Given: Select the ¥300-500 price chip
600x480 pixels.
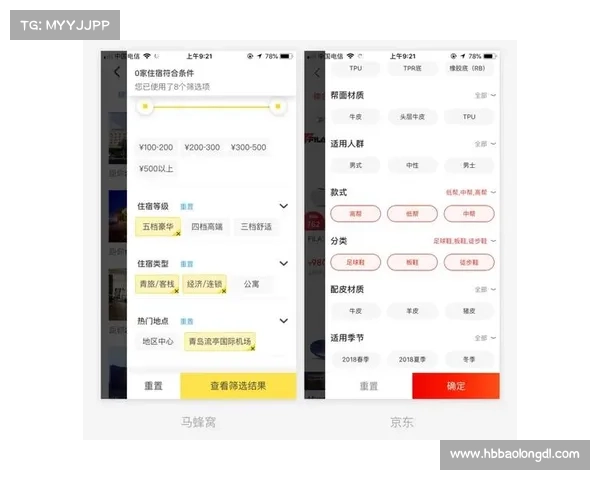Looking at the screenshot, I should point(248,147).
